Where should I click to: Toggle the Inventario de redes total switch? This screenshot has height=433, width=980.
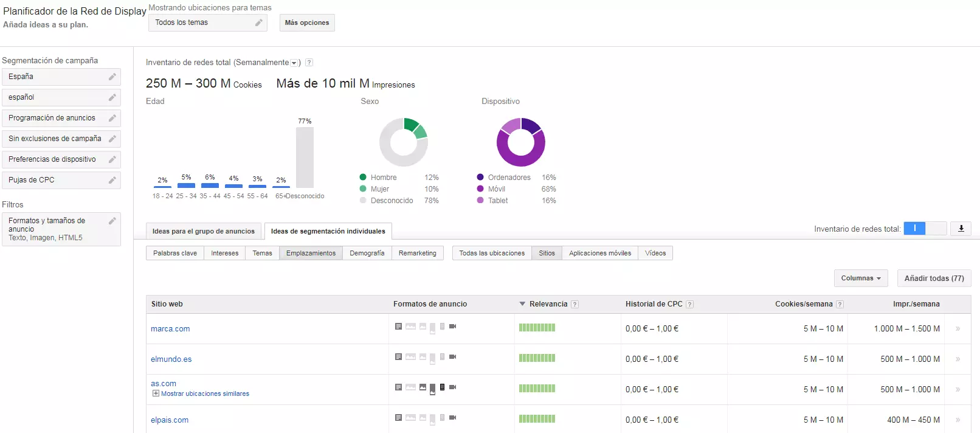925,229
